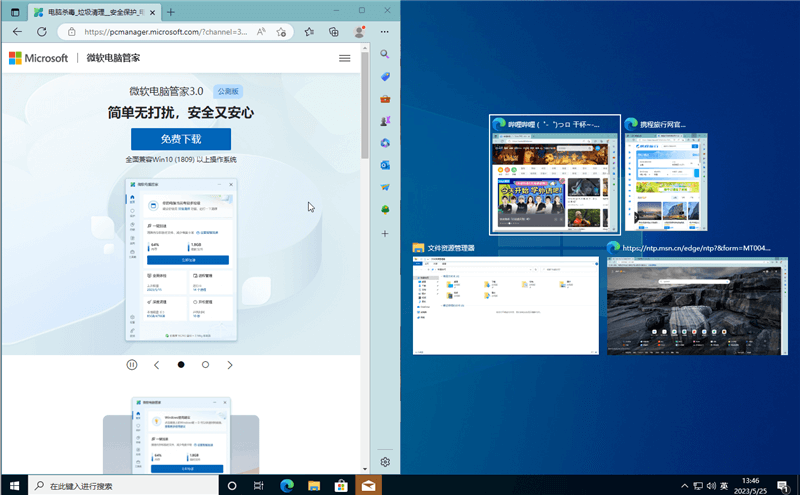Screen dimensions: 800x495
Task: Switch input language 英 indicator
Action: coord(724,486)
